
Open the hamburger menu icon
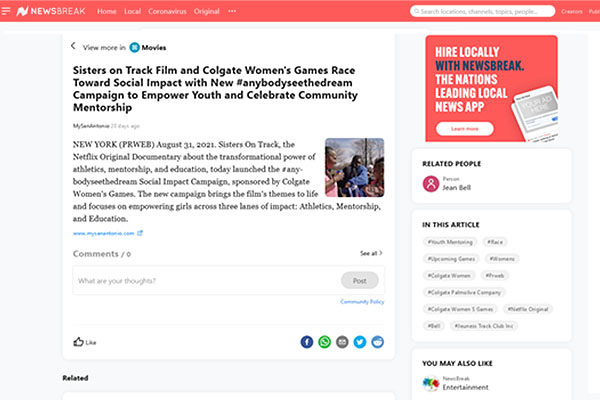[5, 11]
